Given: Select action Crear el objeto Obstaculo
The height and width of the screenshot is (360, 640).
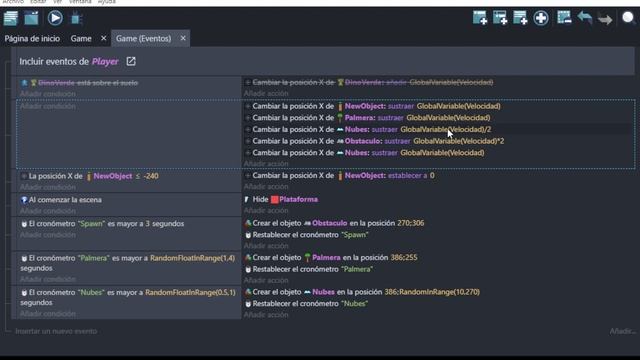Looking at the screenshot, I should (x=334, y=223).
